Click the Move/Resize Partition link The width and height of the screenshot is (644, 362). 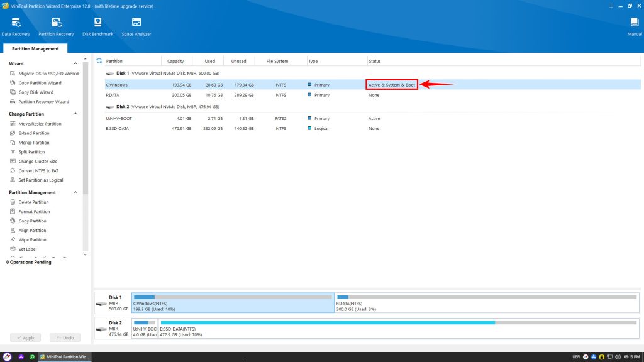pos(40,124)
